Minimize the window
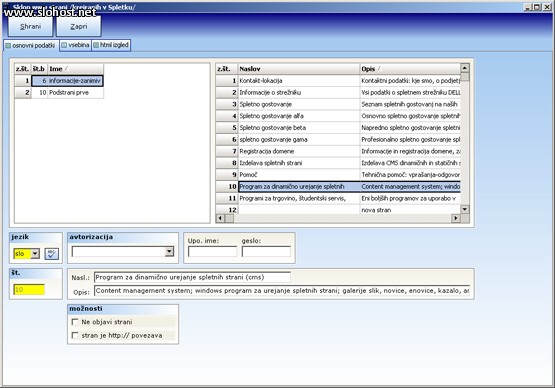The height and width of the screenshot is (388, 555). 528,7
